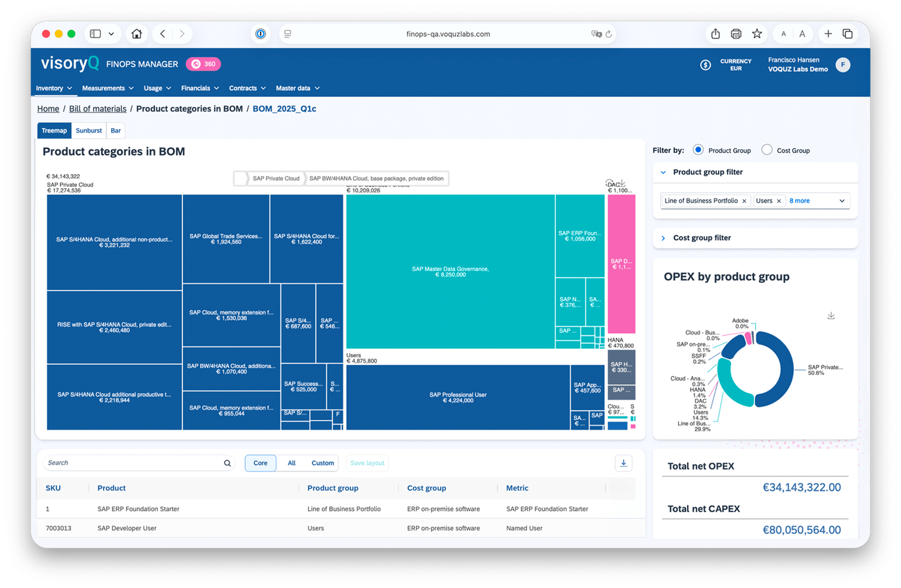Image resolution: width=901 pixels, height=588 pixels.
Task: Click the visoryQ logo
Action: 70,64
